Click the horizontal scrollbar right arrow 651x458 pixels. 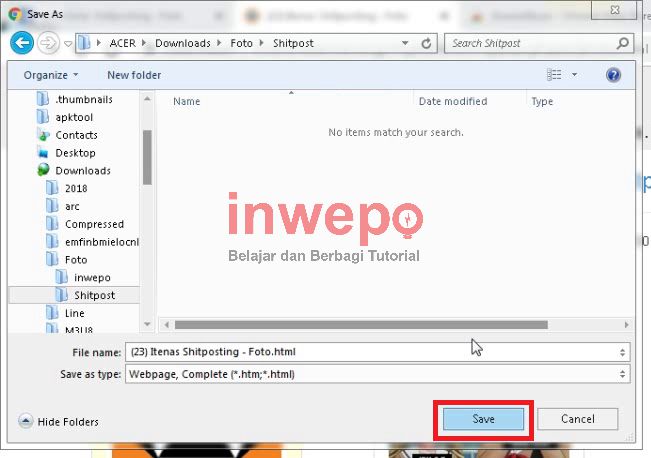[626, 325]
